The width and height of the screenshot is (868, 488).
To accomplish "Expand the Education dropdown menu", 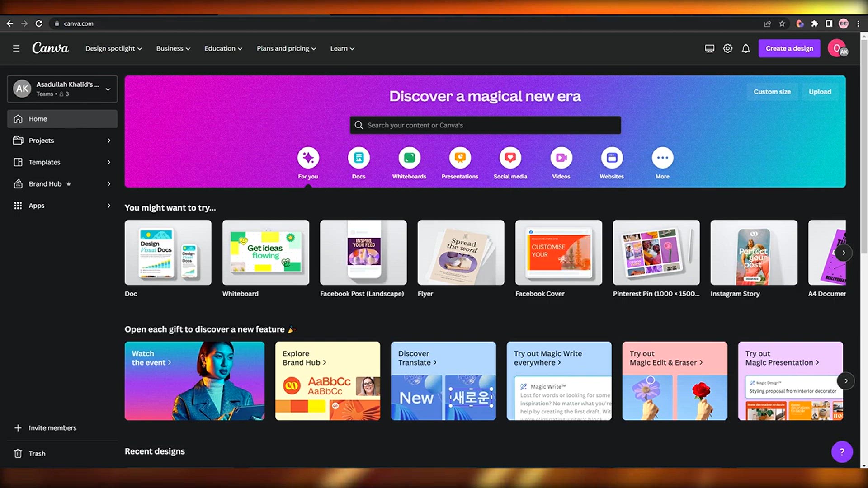I will tap(223, 48).
